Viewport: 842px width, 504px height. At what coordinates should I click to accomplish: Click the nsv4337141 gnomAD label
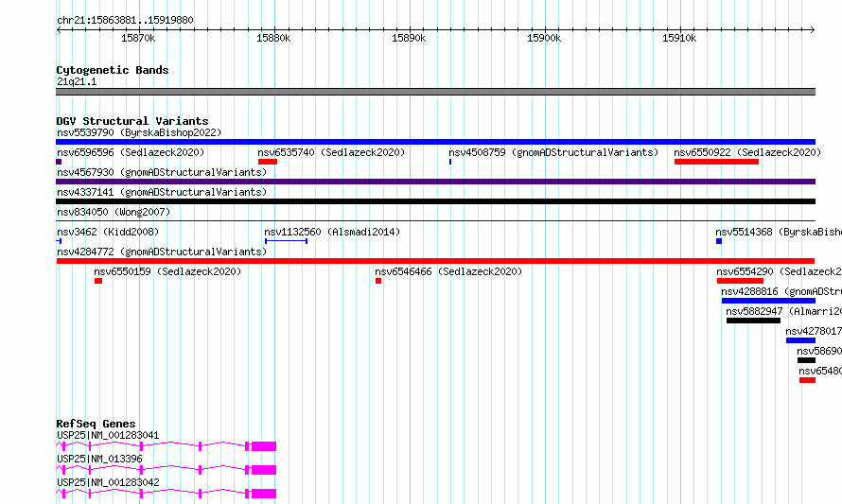pos(162,192)
